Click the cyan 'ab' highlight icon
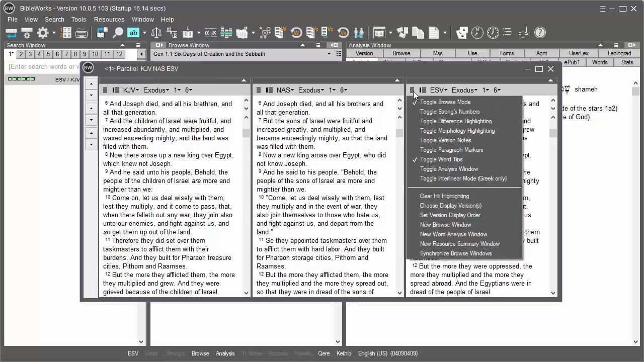The width and height of the screenshot is (644, 362). (x=133, y=33)
